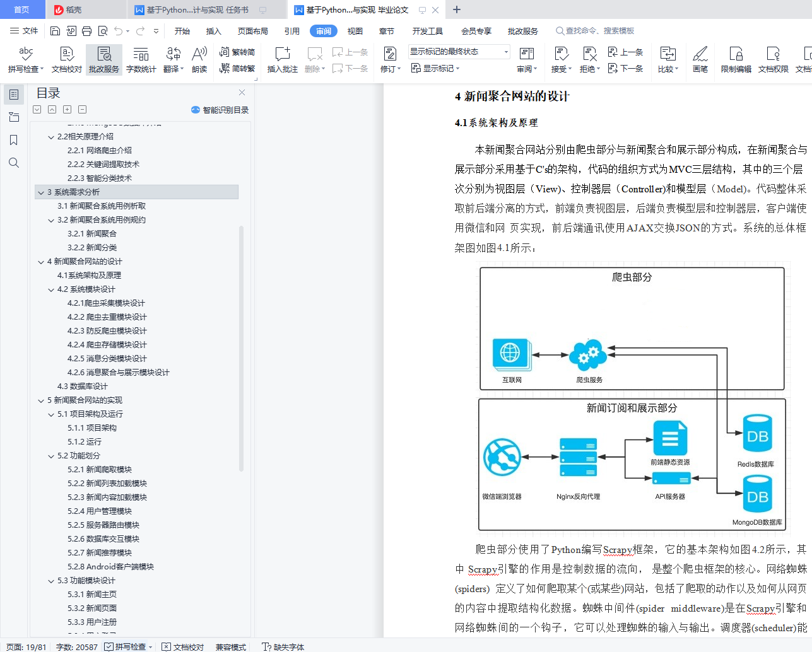Image resolution: width=812 pixels, height=652 pixels.
Task: Collapse the 4 新闻聚合网站的设计 node
Action: pos(42,262)
